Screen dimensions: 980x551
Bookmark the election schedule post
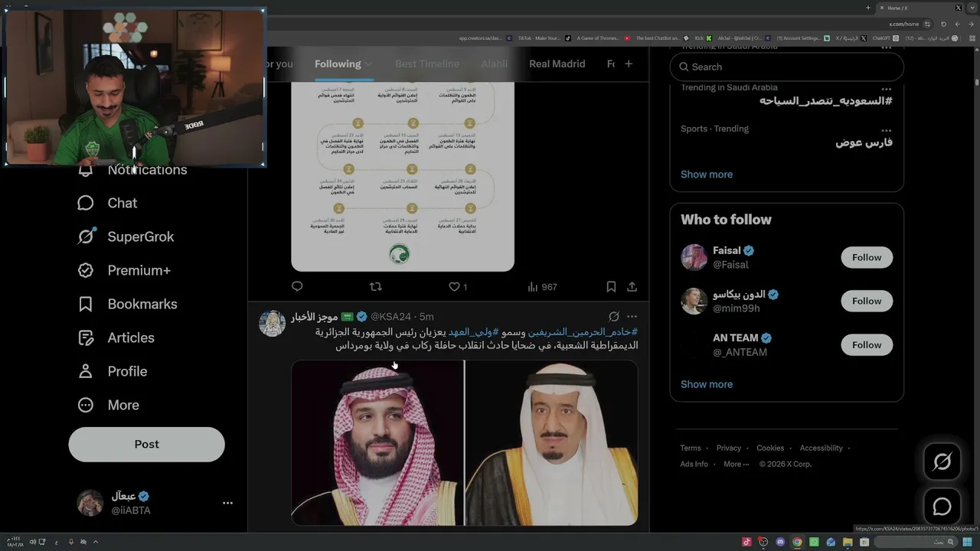pyautogui.click(x=611, y=286)
